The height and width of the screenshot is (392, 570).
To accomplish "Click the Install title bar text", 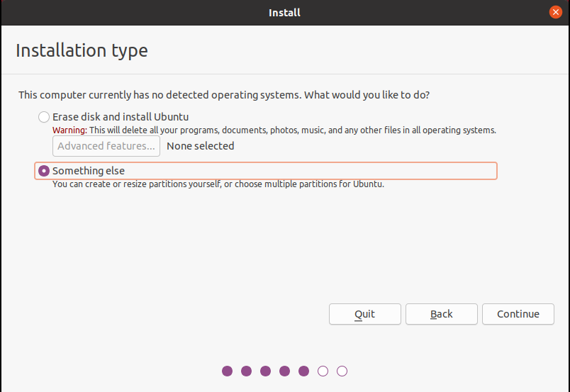I will coord(284,12).
